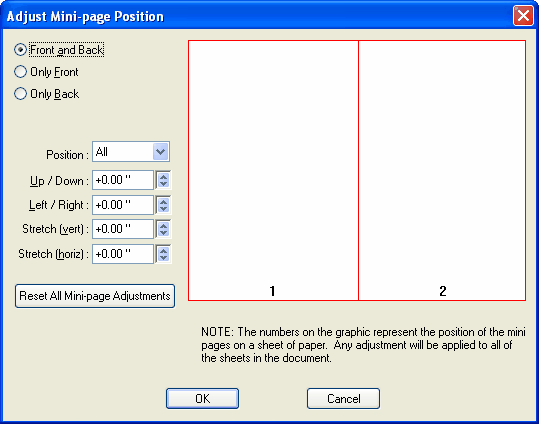This screenshot has width=539, height=424.
Task: Select mini-page 2 in the preview
Action: click(442, 171)
